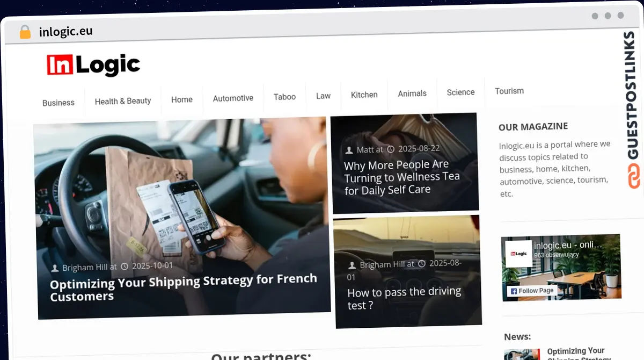
Task: Open the How to pass the driving test article
Action: [x=404, y=298]
